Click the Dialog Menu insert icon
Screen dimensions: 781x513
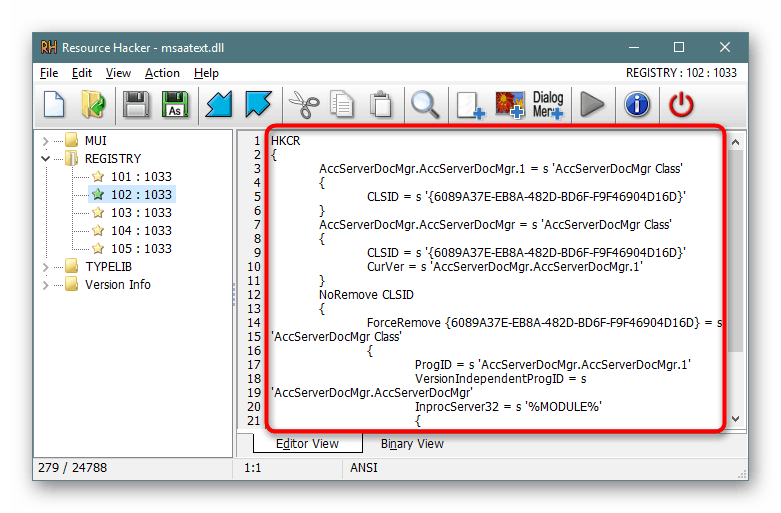[548, 105]
